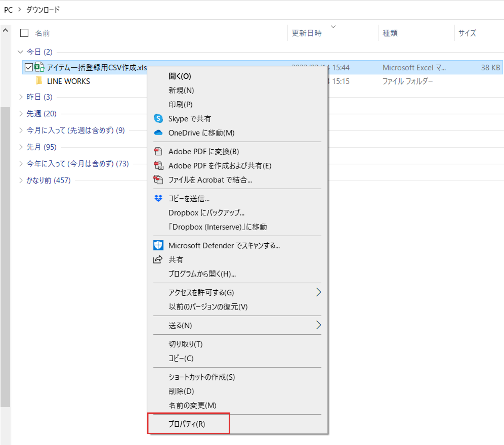
Task: Uncheck the selected Excel file checkbox
Action: (x=29, y=67)
